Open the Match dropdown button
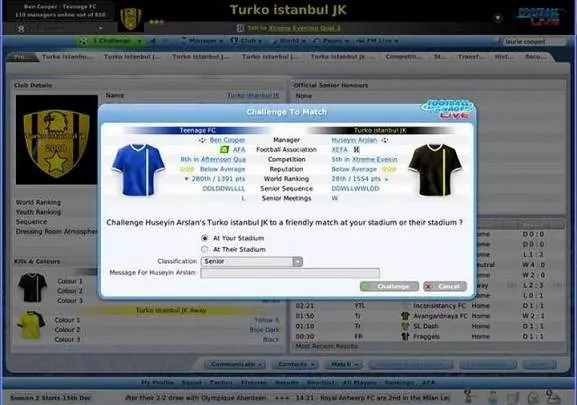577x405 pixels. click(344, 365)
